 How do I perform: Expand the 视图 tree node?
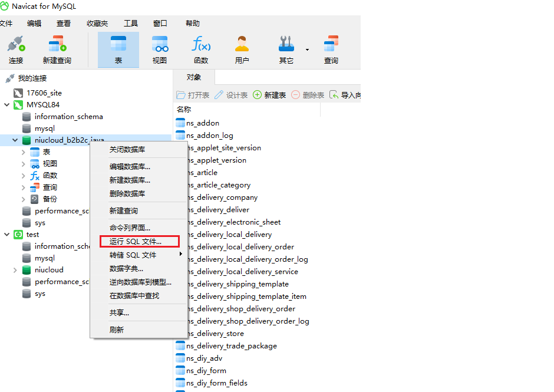pyautogui.click(x=24, y=164)
